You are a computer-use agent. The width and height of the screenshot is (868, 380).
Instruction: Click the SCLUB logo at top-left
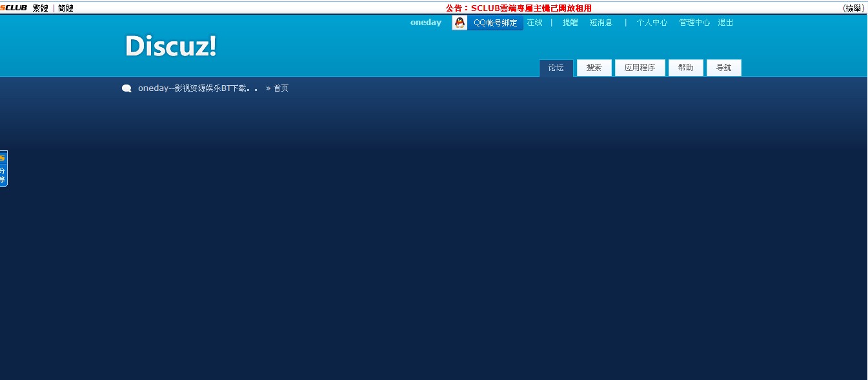pyautogui.click(x=14, y=8)
